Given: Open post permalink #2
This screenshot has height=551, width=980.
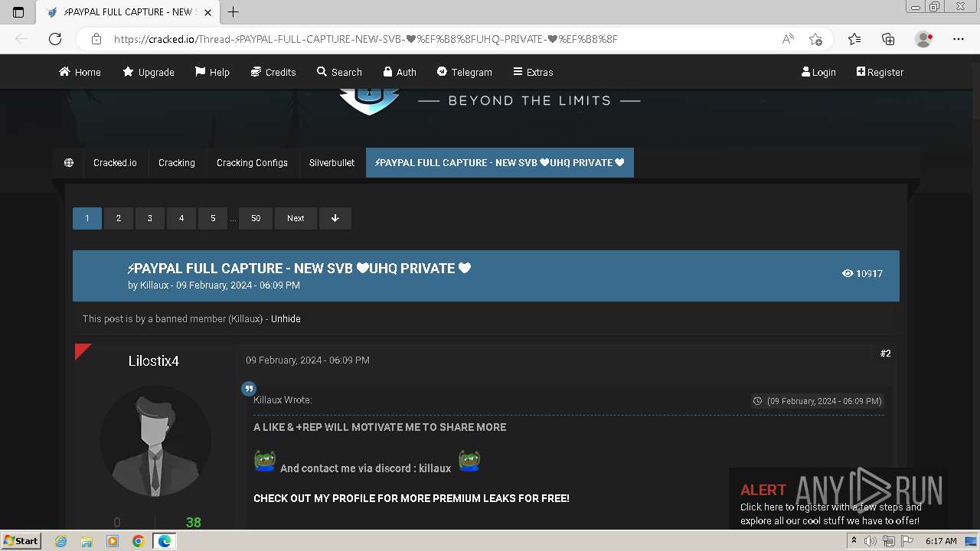Looking at the screenshot, I should point(886,354).
